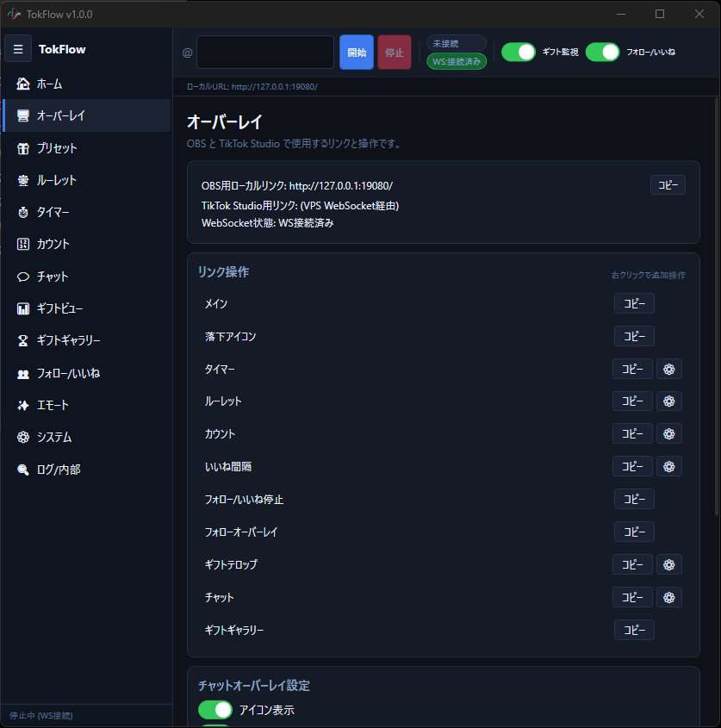The image size is (721, 728).
Task: Click the hamburger menu icon beside TokFlow
Action: [x=18, y=49]
